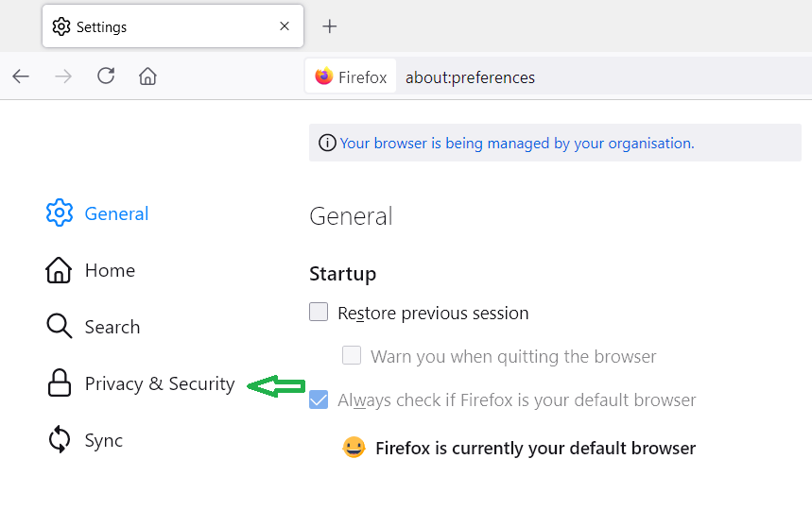Click the Privacy & Security padlock icon
812x527 pixels.
pos(59,382)
